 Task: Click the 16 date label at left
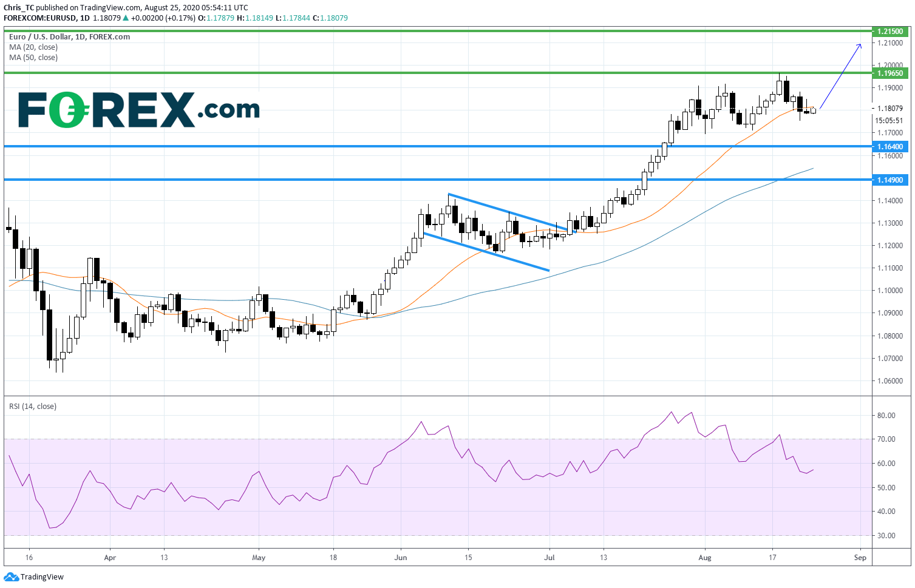[29, 558]
